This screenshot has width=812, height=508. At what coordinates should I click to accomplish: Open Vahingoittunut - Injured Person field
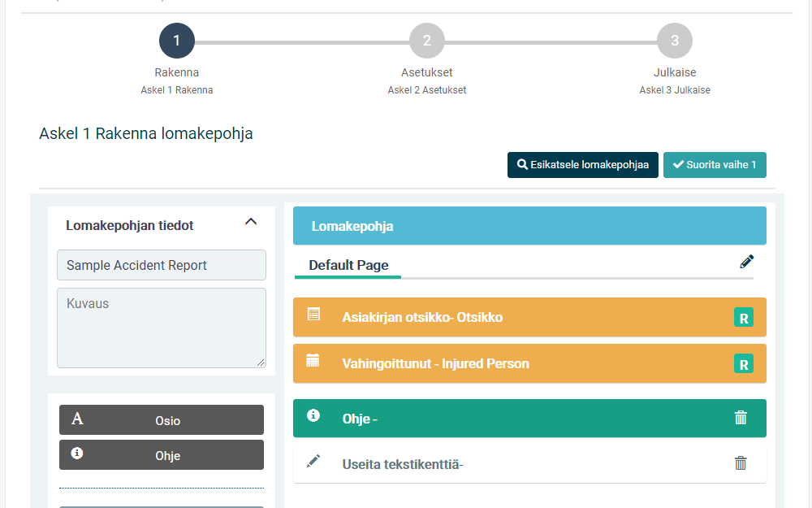[x=529, y=363]
